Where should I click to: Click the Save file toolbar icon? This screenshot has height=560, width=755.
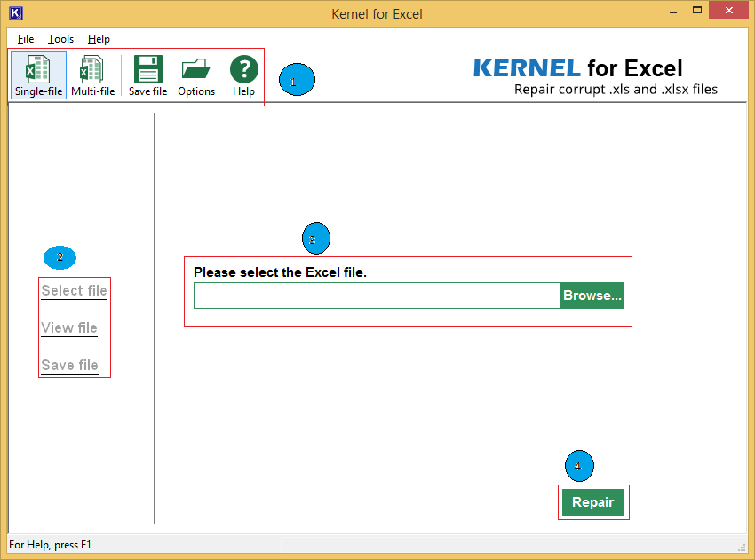click(x=147, y=75)
